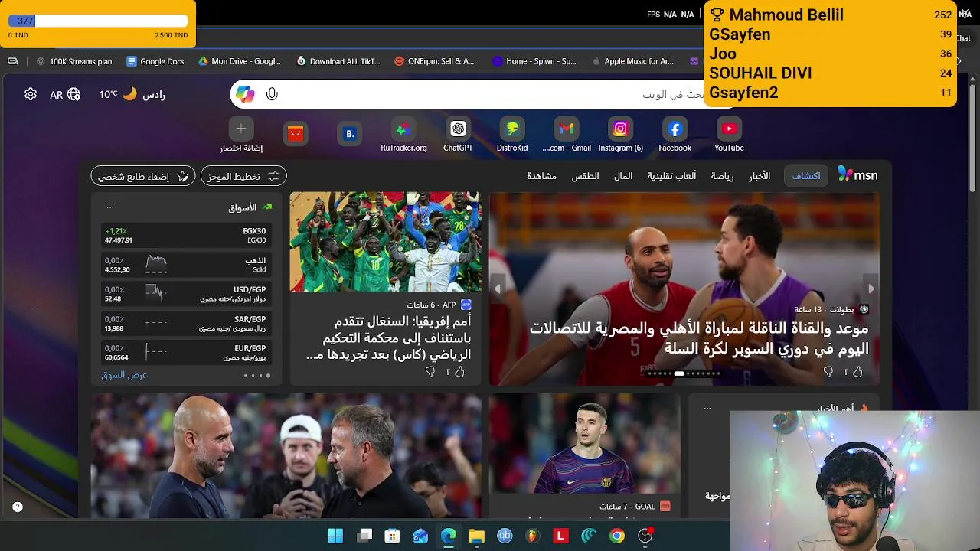980x551 pixels.
Task: Open FL Studio from the taskbar
Action: coord(533,536)
